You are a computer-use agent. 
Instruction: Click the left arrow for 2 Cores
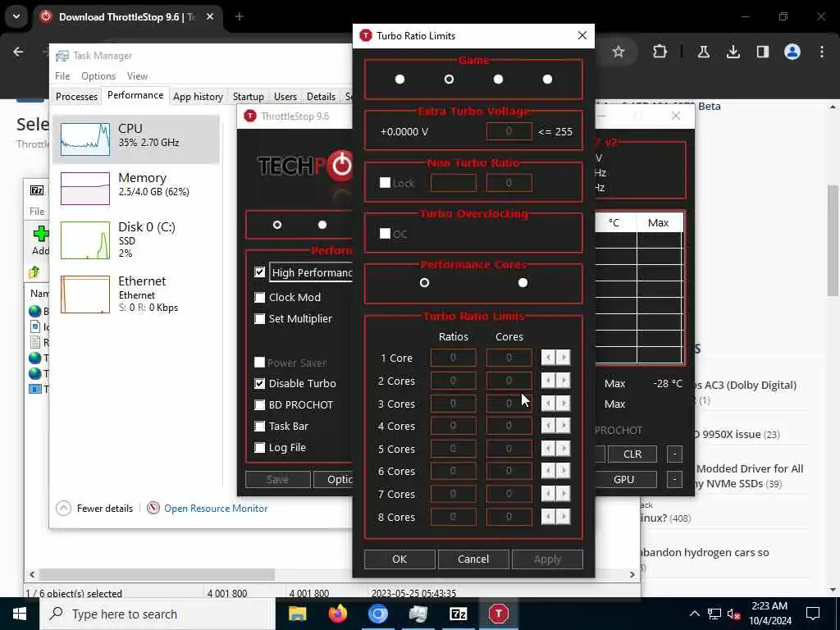point(548,381)
